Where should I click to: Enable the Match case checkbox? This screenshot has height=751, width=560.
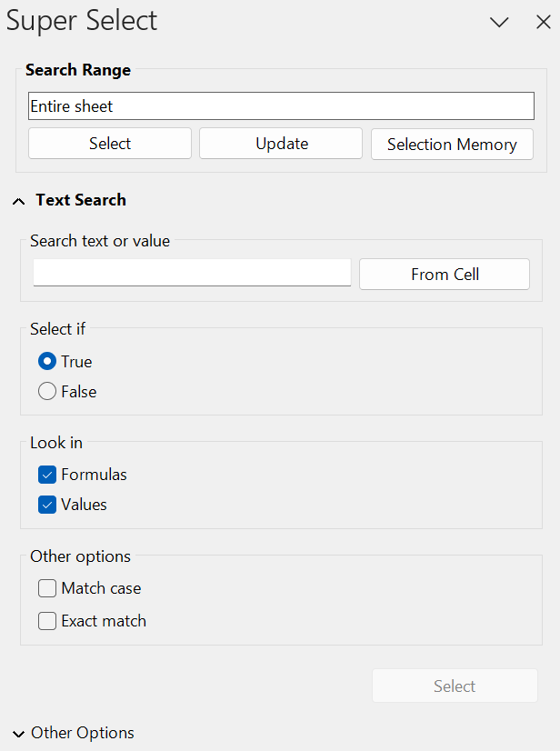(47, 588)
